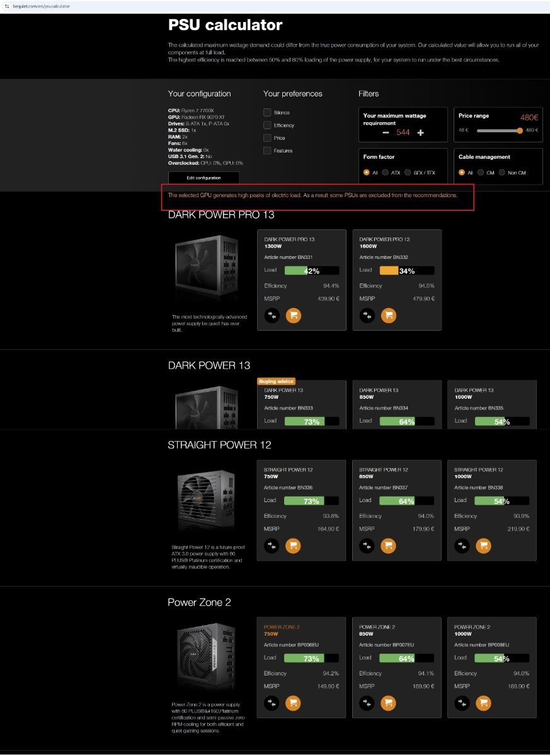Click the 34% load bar on 1600W card
The height and width of the screenshot is (756, 550).
406,271
